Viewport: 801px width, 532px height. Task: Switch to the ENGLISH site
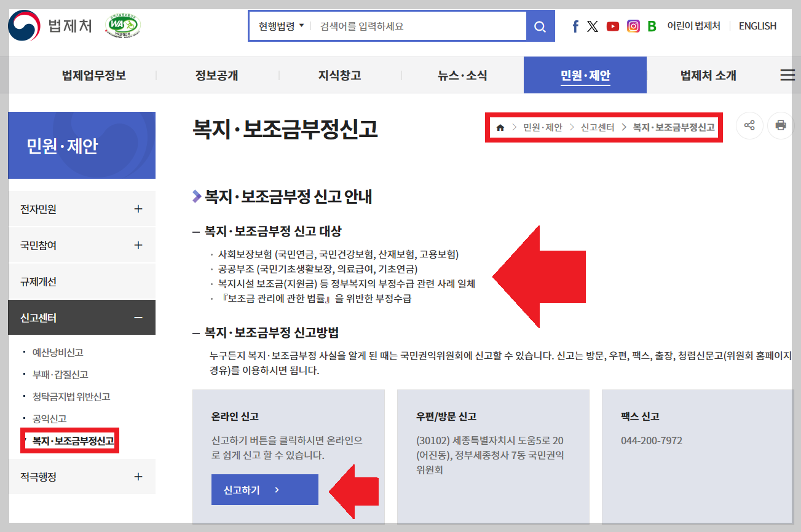757,26
